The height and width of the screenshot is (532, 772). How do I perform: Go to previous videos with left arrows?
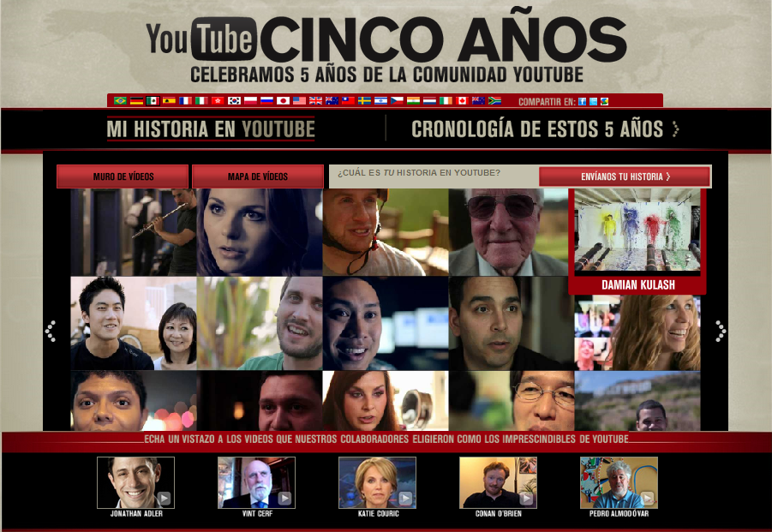[51, 331]
